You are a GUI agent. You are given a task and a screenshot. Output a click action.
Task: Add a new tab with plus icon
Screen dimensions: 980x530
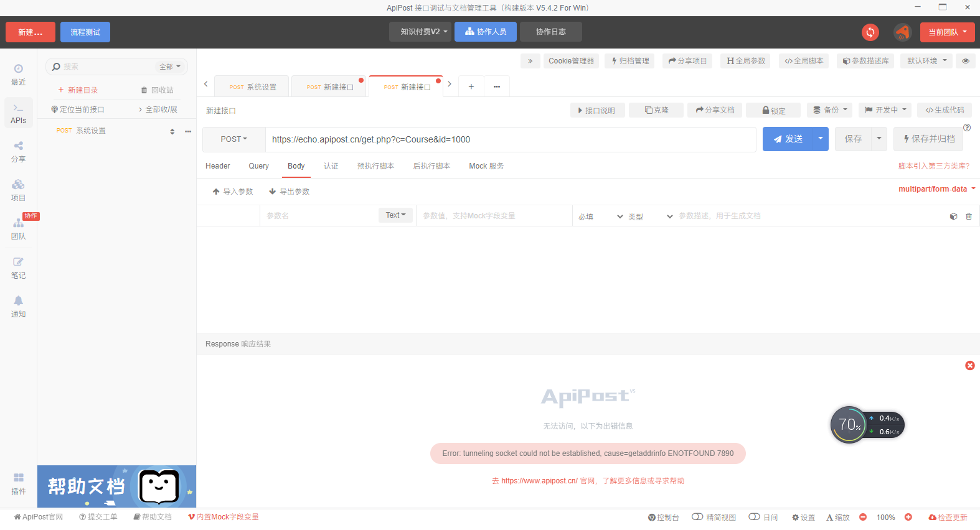pos(471,86)
